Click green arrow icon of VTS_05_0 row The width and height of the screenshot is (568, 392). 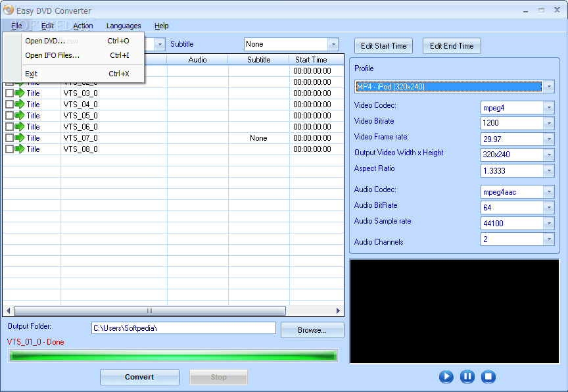point(20,116)
